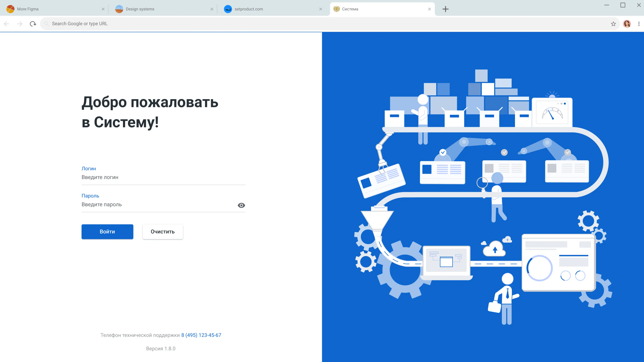644x362 pixels.
Task: Click the back navigation arrow
Action: pyautogui.click(x=6, y=23)
